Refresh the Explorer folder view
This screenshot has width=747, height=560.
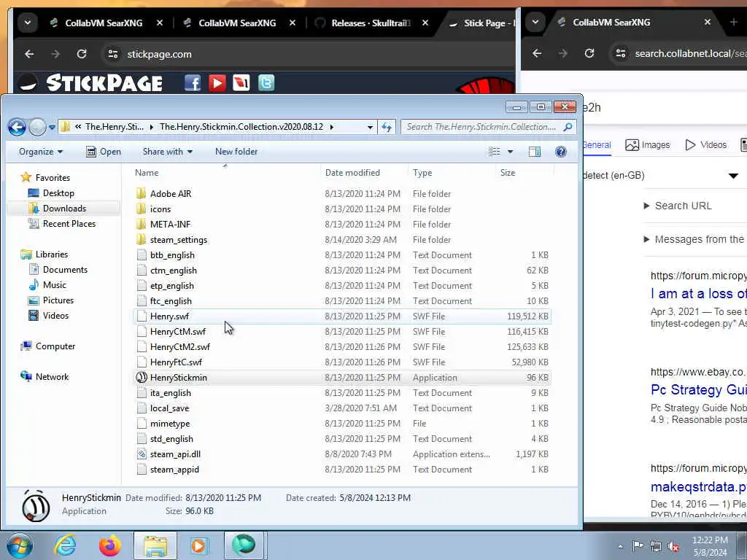[387, 127]
